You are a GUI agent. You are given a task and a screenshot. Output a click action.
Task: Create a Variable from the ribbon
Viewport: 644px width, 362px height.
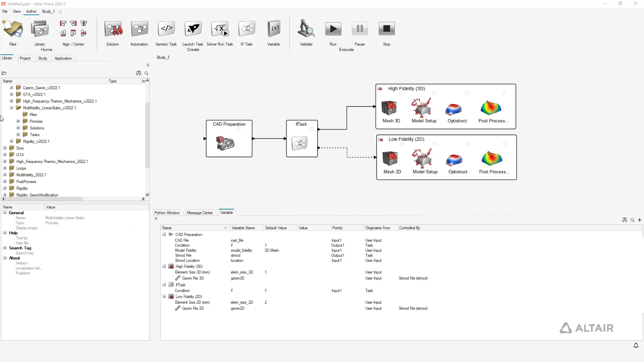[274, 33]
